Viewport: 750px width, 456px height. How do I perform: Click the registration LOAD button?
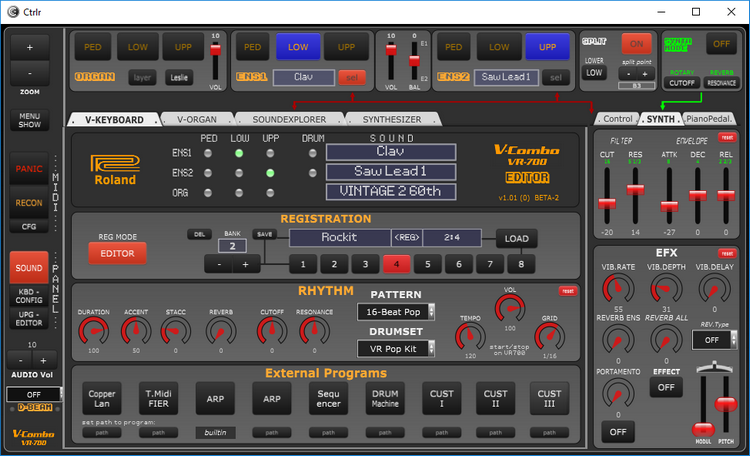point(517,239)
